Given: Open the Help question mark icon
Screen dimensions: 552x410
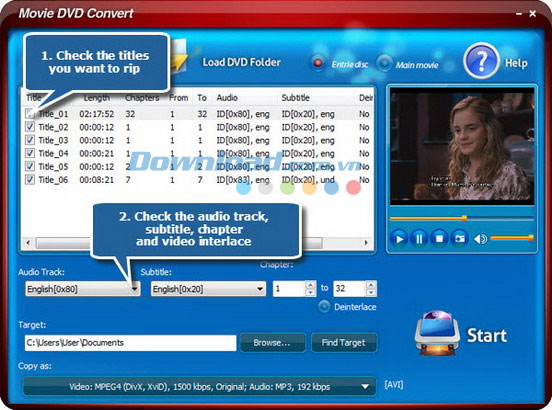Looking at the screenshot, I should pyautogui.click(x=481, y=61).
